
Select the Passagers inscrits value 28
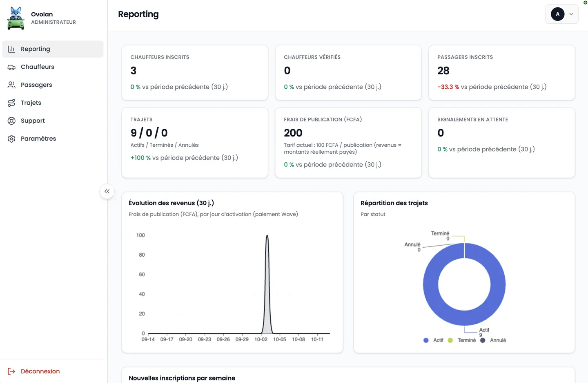(x=443, y=71)
